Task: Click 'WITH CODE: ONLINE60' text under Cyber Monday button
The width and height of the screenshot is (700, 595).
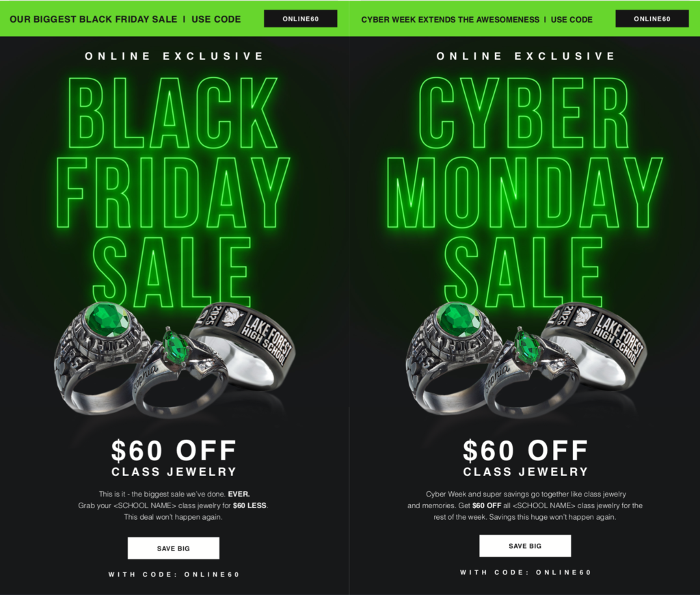Action: coord(526,572)
